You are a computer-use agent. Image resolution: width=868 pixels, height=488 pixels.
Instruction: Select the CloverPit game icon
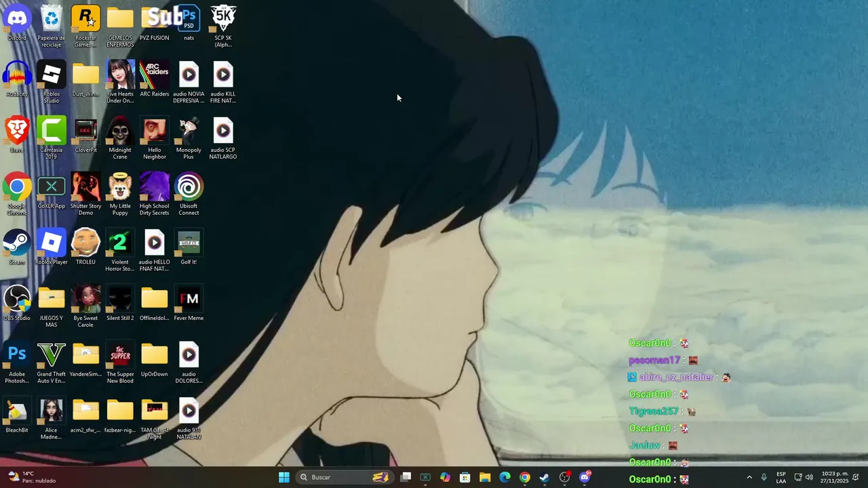pos(85,136)
